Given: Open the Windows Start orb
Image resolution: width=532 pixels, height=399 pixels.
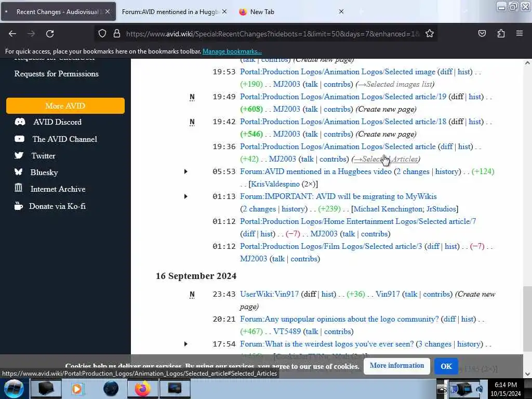Looking at the screenshot, I should point(14,389).
